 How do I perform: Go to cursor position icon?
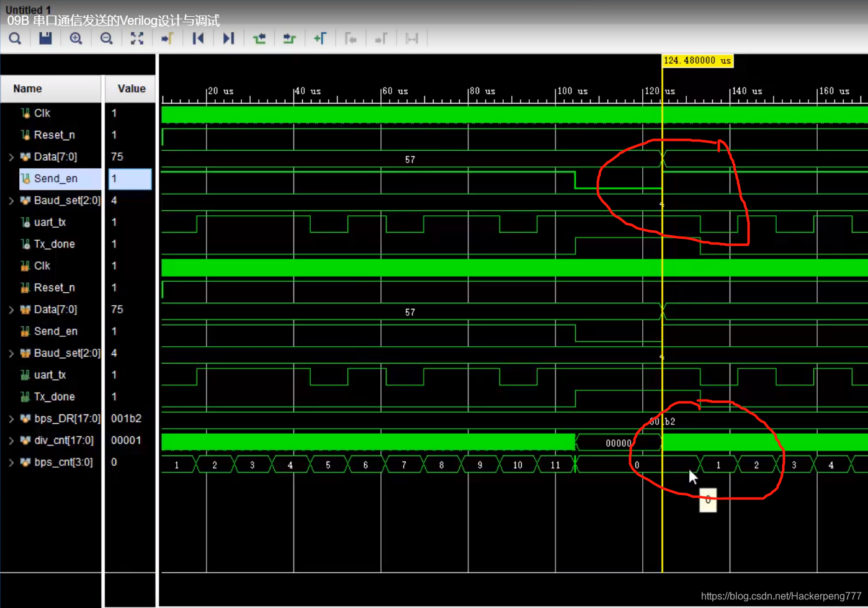(167, 38)
